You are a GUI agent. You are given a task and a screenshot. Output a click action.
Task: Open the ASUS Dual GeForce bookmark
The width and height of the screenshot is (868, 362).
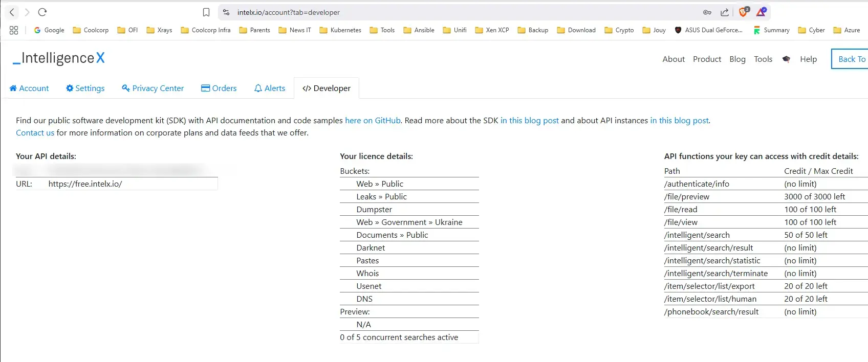coord(709,30)
